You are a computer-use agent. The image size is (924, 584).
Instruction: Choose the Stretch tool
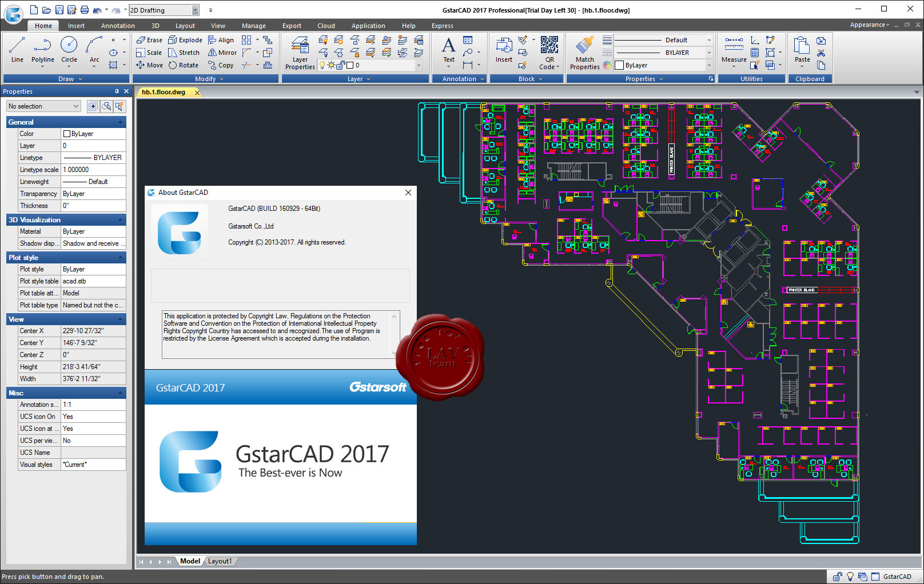pyautogui.click(x=184, y=53)
